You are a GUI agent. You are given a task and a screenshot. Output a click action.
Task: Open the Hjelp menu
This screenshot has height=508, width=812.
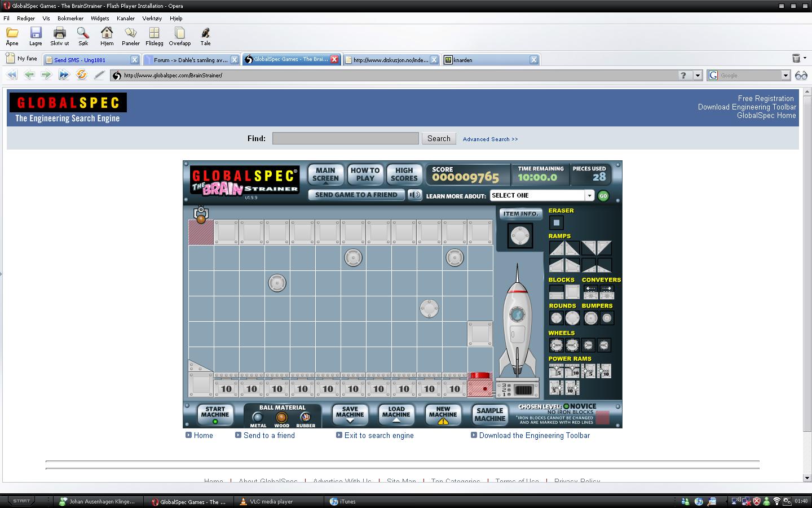tap(176, 18)
